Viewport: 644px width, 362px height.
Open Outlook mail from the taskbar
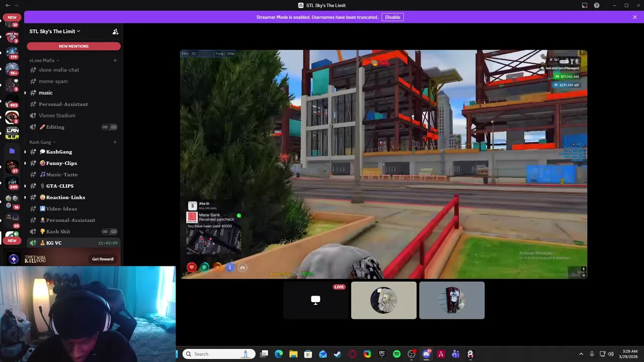click(323, 354)
